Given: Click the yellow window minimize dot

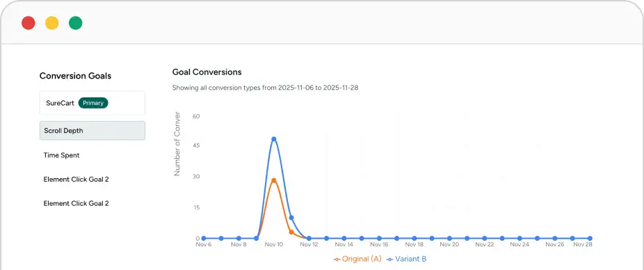Looking at the screenshot, I should [51, 23].
